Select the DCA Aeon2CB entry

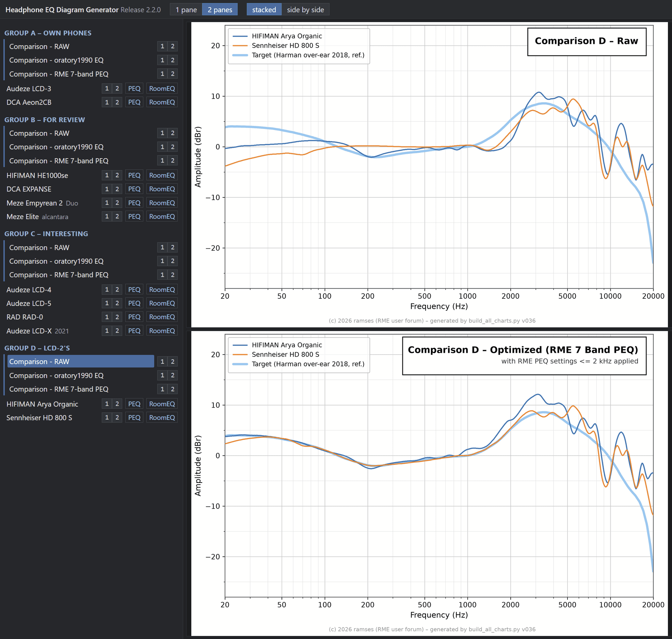click(29, 102)
